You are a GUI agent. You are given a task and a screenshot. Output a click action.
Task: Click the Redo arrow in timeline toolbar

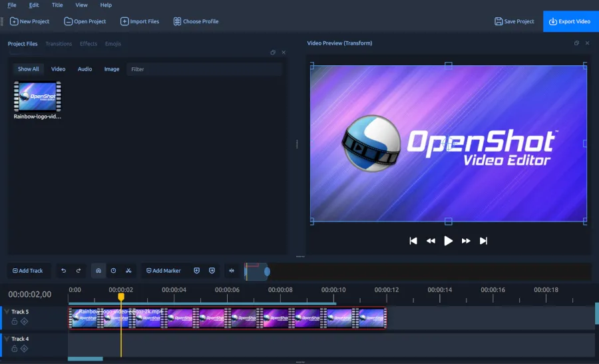pos(79,271)
